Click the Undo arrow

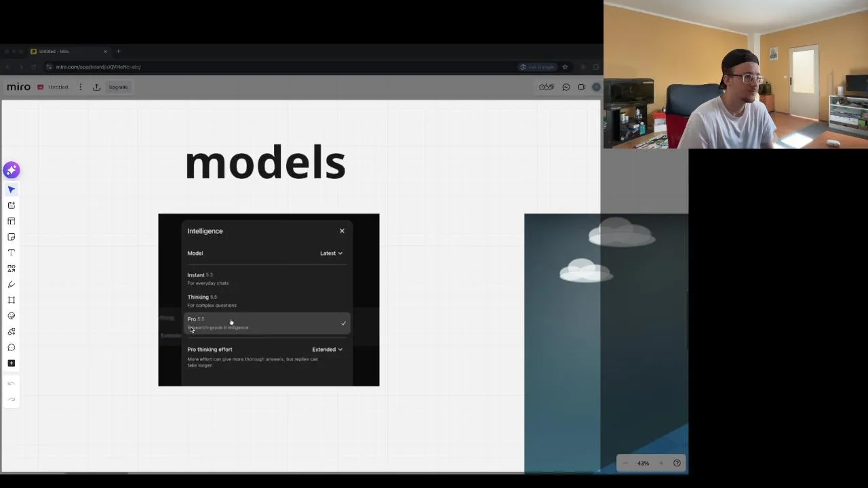[12, 384]
